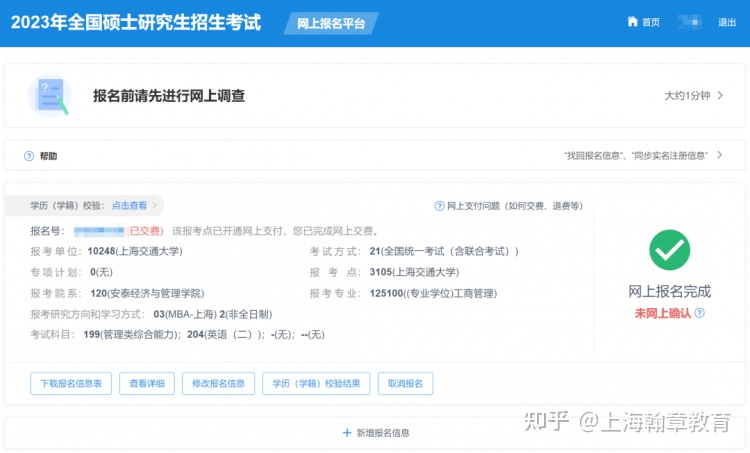
Task: Click 网上报名完成 status text
Action: point(670,291)
